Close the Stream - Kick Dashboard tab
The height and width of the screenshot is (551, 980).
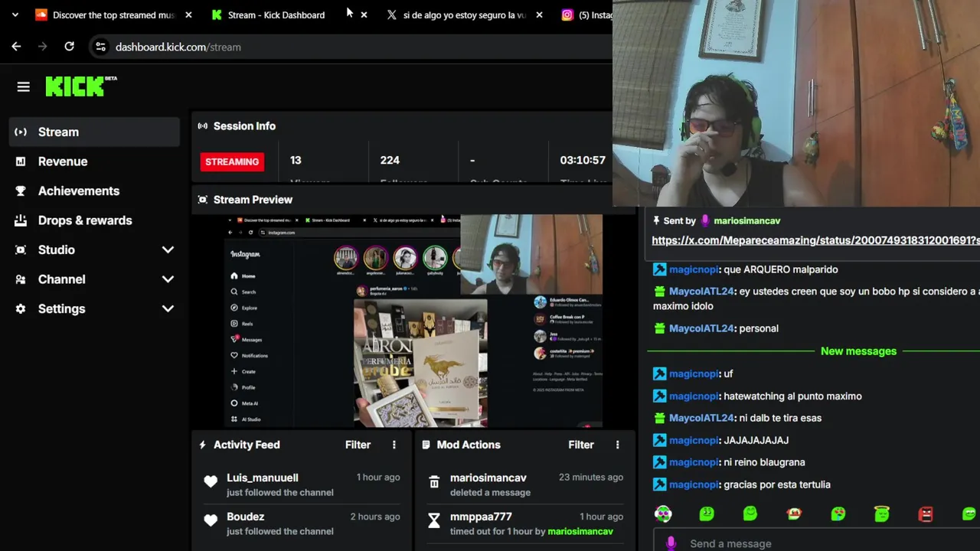(364, 15)
